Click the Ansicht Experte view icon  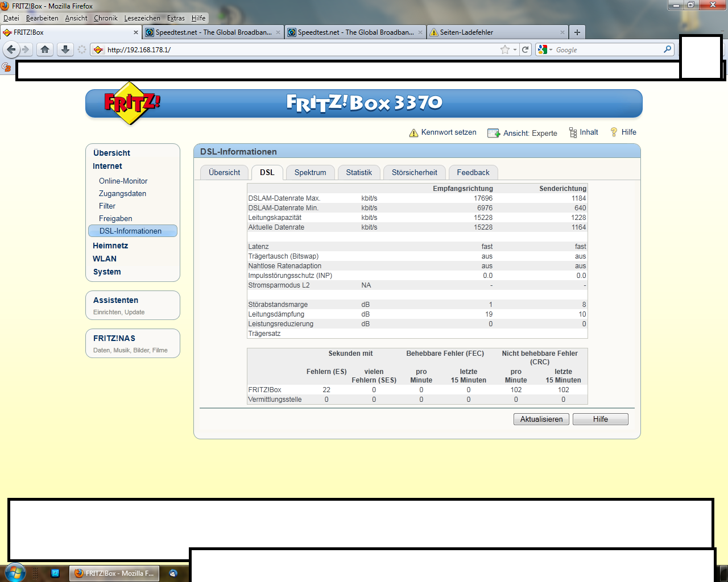(x=494, y=133)
